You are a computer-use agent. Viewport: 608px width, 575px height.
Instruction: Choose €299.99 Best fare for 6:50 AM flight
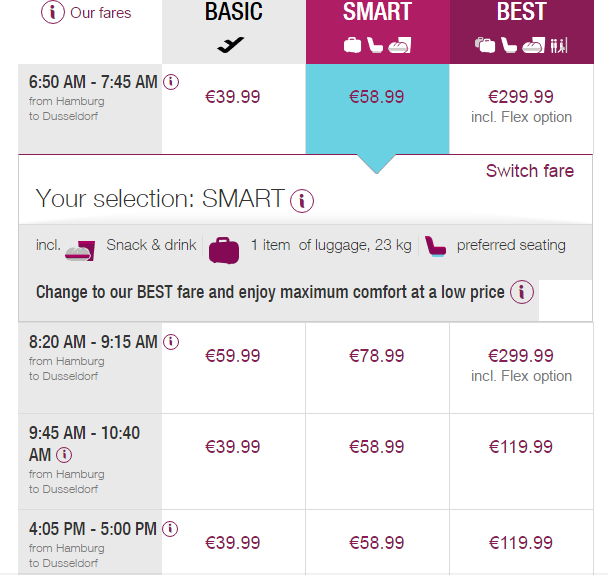(x=521, y=97)
